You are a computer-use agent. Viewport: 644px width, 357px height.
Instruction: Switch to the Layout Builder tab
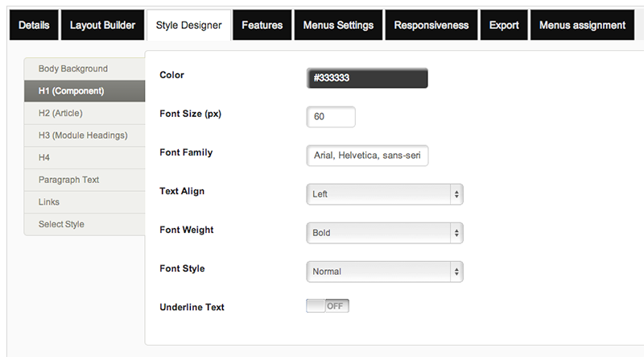pos(103,25)
